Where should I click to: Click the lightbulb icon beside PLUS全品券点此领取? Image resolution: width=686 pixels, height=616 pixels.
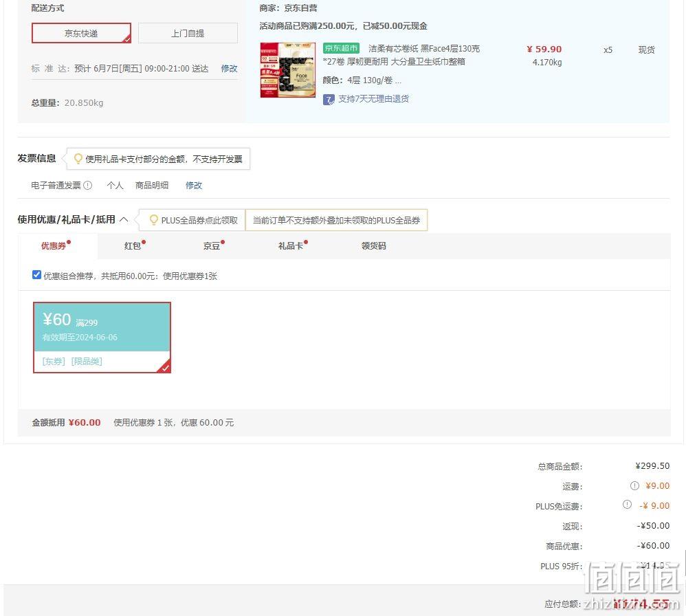coord(153,219)
